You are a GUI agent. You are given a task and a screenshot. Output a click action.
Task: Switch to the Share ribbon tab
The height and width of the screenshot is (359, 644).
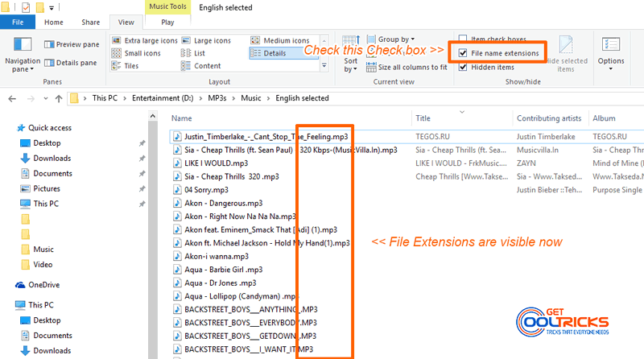(90, 23)
